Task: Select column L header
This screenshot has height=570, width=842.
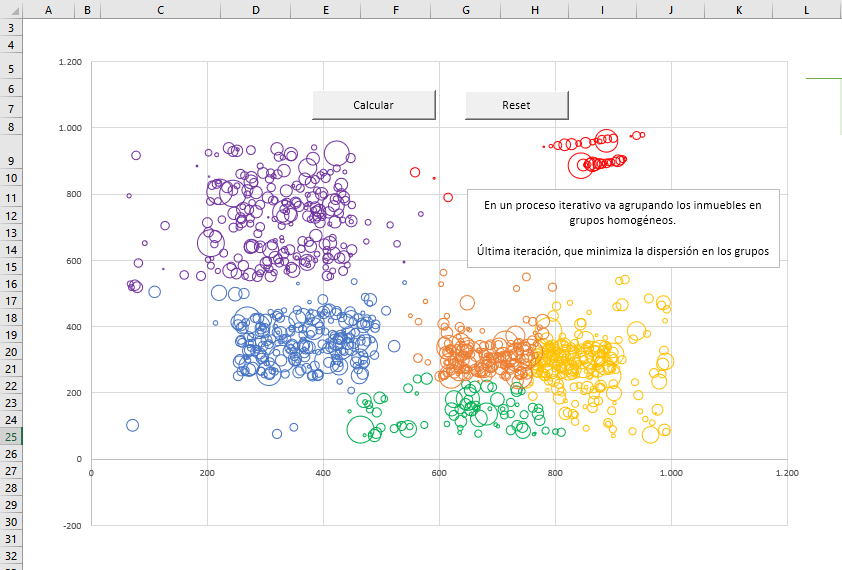Action: coord(806,9)
